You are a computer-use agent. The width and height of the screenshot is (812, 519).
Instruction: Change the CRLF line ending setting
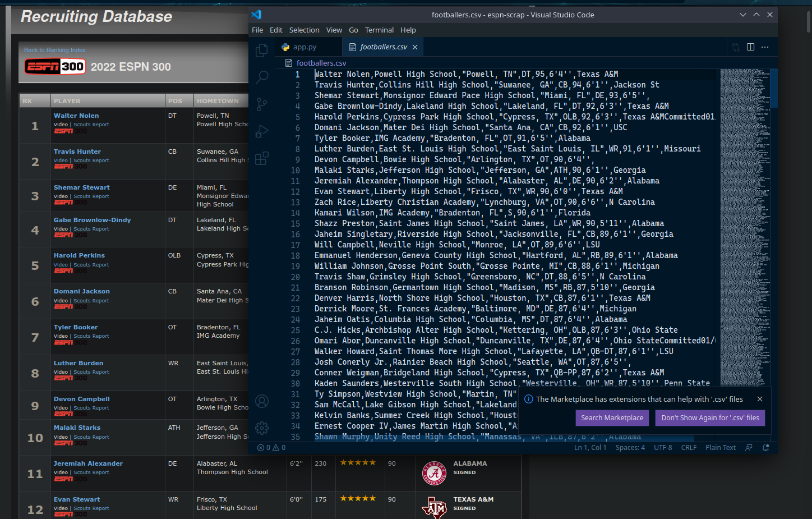(x=689, y=448)
